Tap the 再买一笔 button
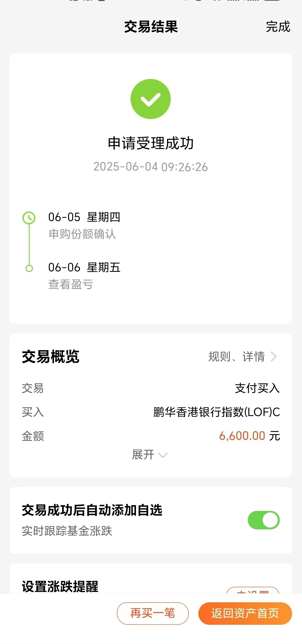Screen dimensions: 302x644 [153, 613]
